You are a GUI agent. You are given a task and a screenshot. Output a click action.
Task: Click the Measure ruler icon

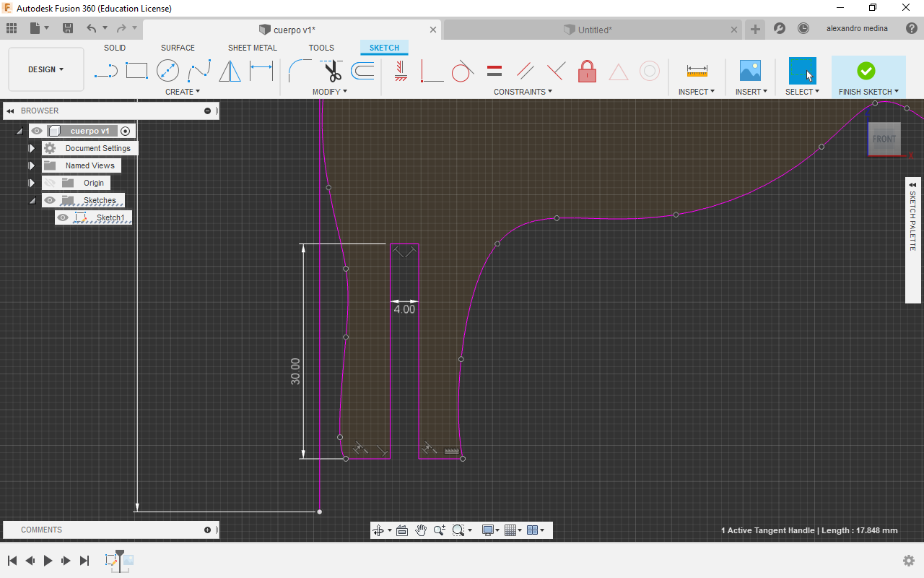pos(697,71)
